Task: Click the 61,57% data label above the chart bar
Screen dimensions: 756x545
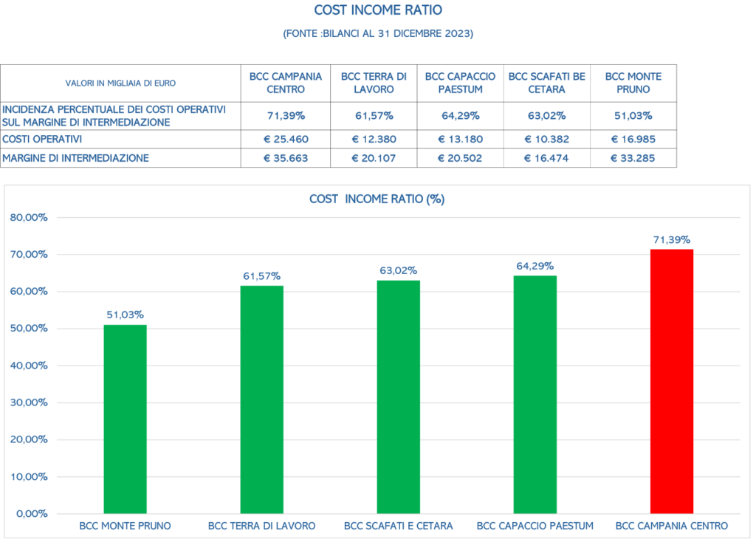Action: pos(262,276)
